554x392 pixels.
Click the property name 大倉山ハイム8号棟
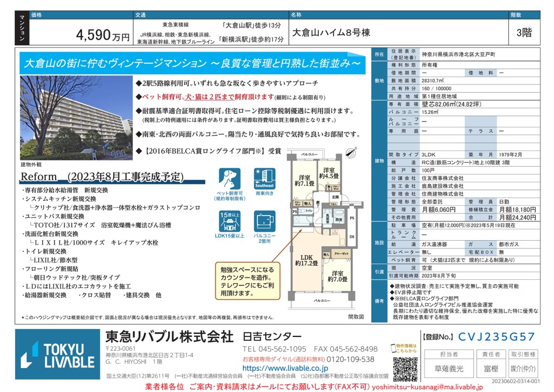pos(331,33)
